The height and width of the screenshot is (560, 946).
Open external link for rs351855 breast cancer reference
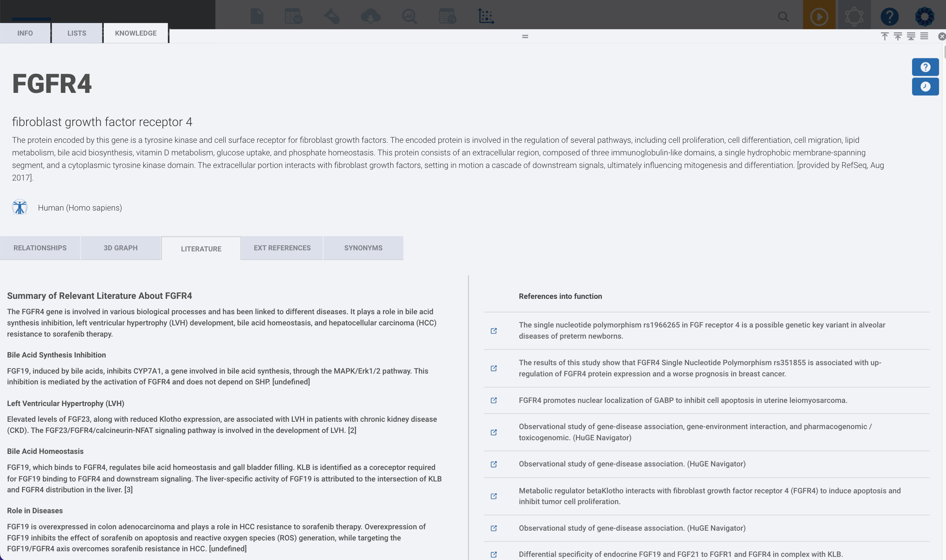point(493,368)
